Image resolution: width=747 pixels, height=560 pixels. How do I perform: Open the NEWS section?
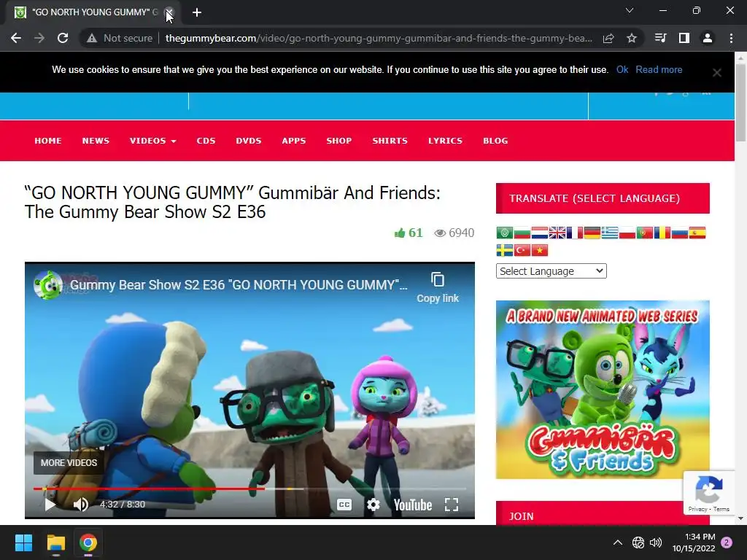click(x=96, y=141)
